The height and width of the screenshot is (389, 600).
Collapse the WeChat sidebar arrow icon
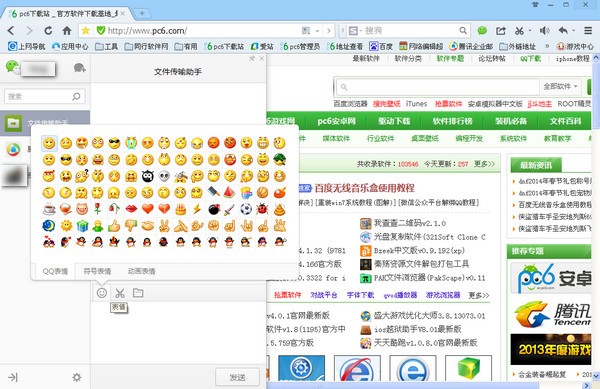13,378
